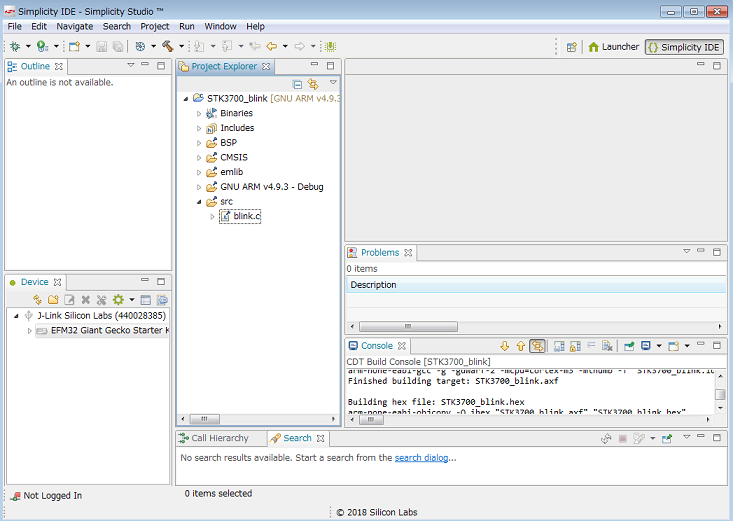Switch to the Call Hierarchy tab

point(214,438)
